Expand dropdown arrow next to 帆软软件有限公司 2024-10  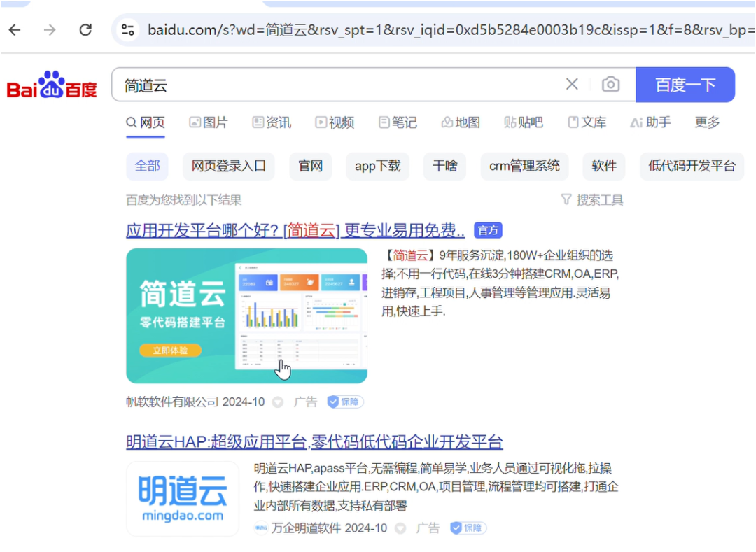click(278, 402)
